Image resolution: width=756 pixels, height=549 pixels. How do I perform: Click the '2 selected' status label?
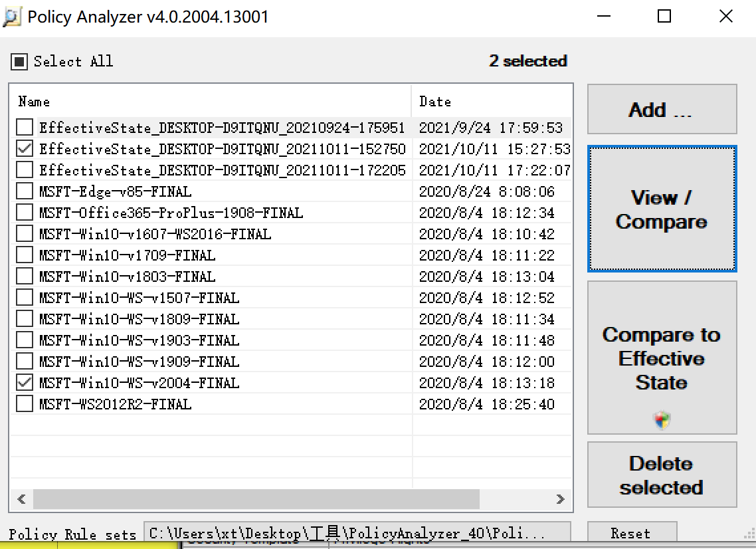(x=528, y=60)
